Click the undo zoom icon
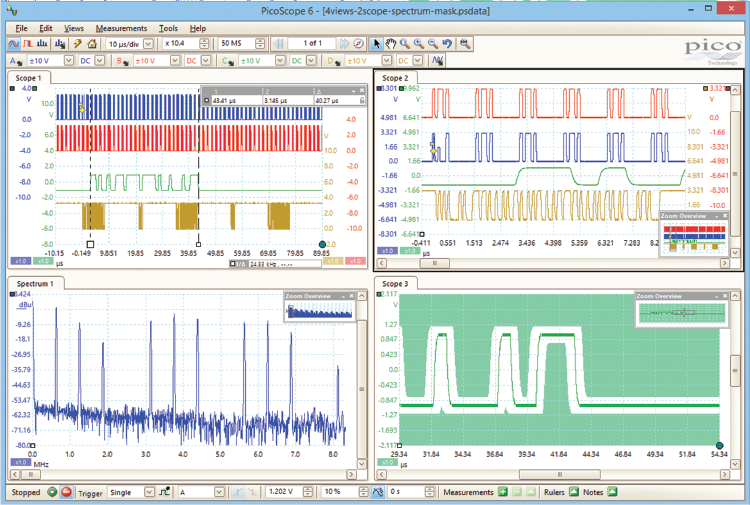Screen dimensions: 750x505 [x=449, y=44]
